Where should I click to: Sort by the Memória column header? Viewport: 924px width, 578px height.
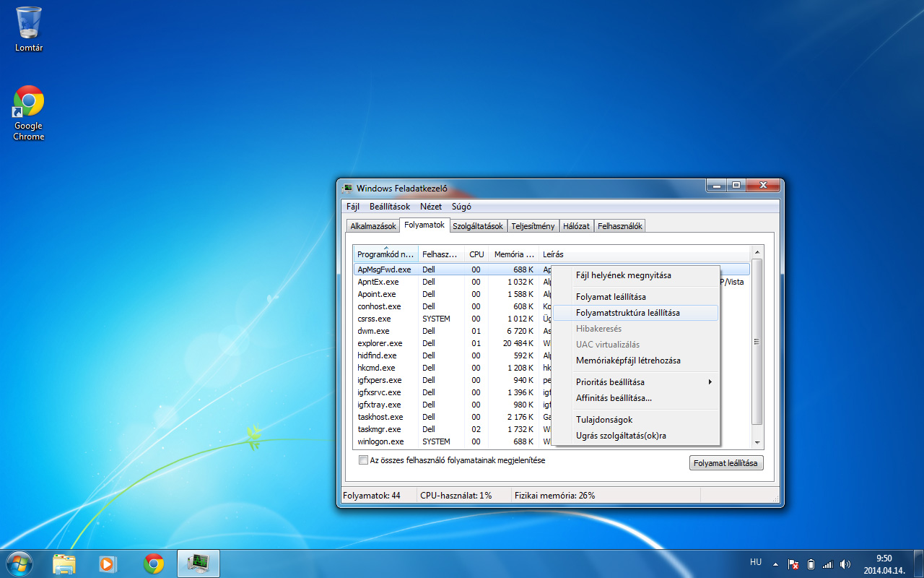[513, 254]
